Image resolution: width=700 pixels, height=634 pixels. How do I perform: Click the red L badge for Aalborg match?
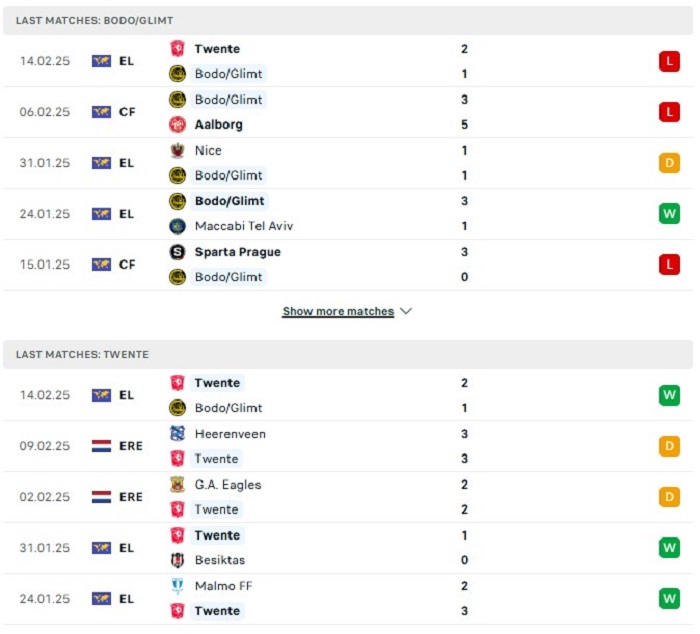click(x=669, y=112)
